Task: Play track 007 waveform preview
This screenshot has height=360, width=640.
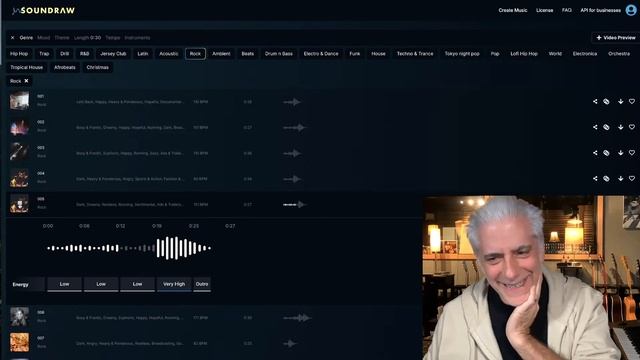Action: (x=289, y=343)
